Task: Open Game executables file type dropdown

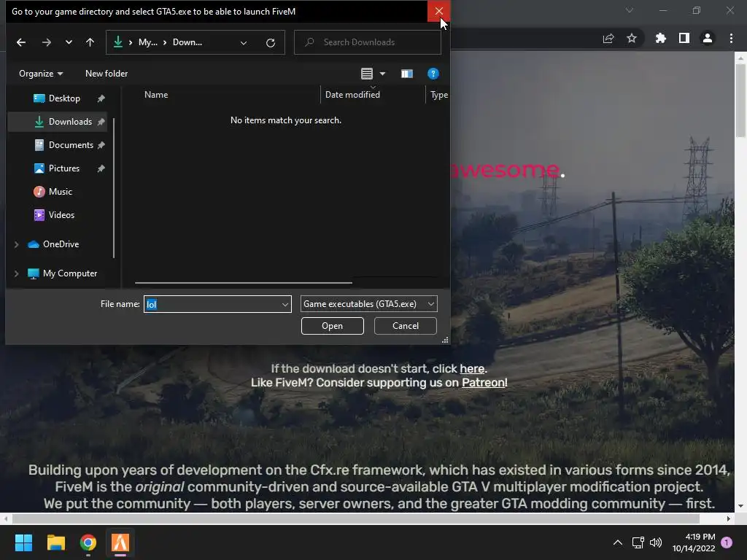Action: click(368, 304)
